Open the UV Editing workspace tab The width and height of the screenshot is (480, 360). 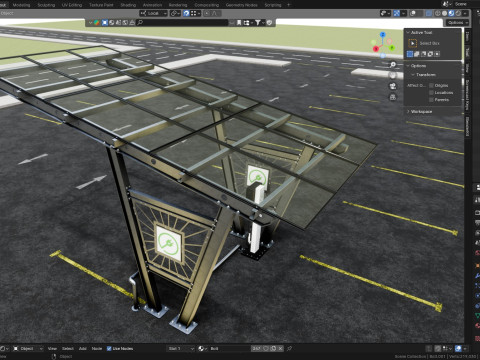[72, 5]
